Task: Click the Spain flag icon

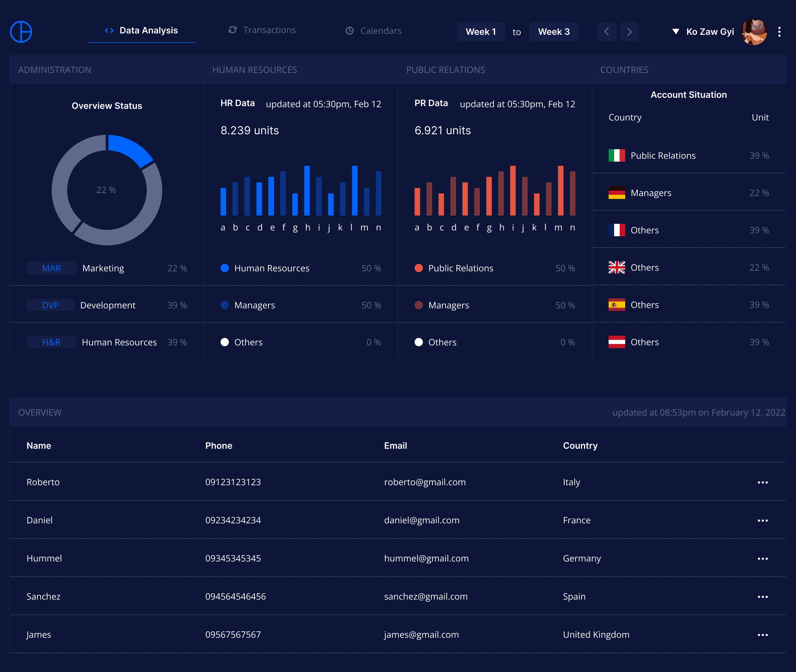Action: click(x=617, y=305)
